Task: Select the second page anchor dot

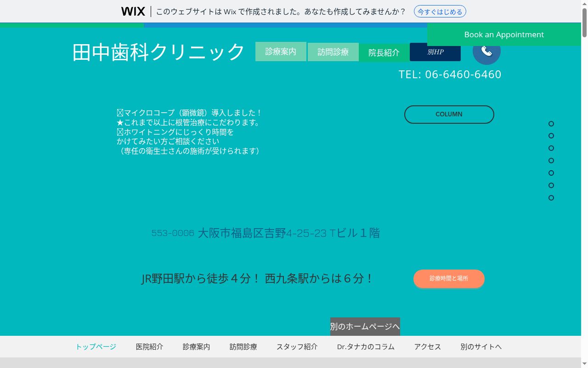Action: (551, 136)
